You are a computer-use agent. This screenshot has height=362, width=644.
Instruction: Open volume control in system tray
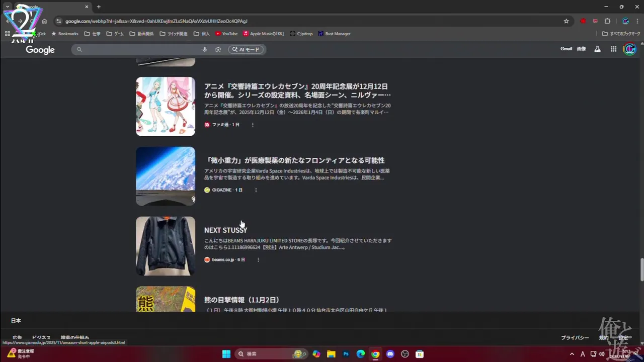click(602, 354)
